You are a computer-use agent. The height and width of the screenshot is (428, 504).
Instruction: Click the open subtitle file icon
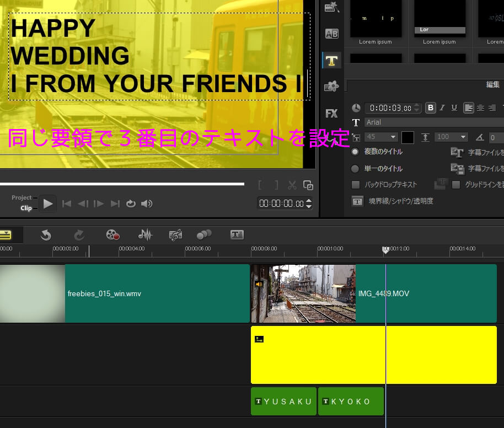(x=457, y=152)
